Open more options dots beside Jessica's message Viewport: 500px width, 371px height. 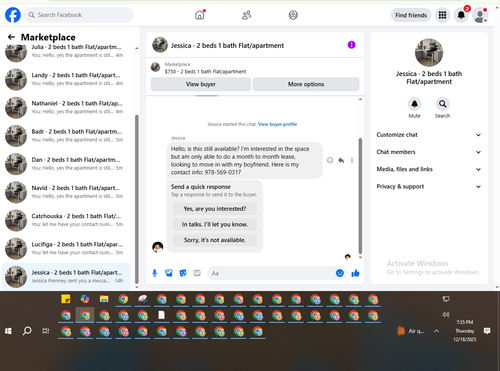point(352,160)
